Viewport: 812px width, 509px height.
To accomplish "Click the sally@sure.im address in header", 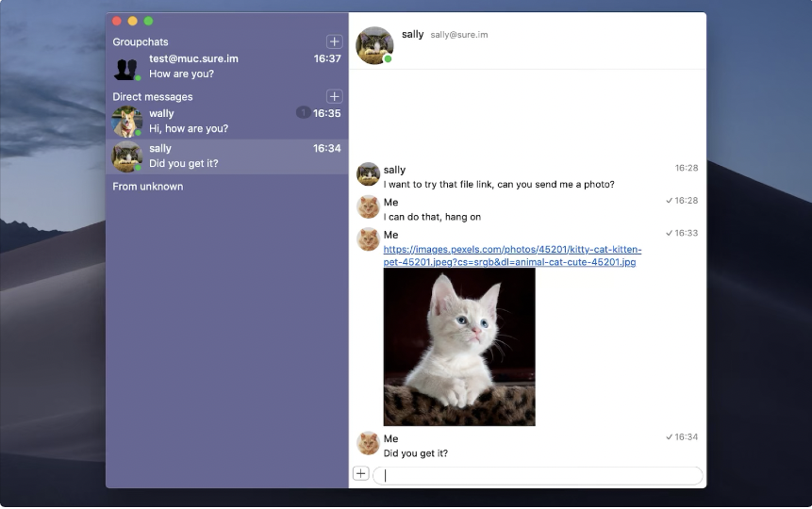I will (459, 35).
